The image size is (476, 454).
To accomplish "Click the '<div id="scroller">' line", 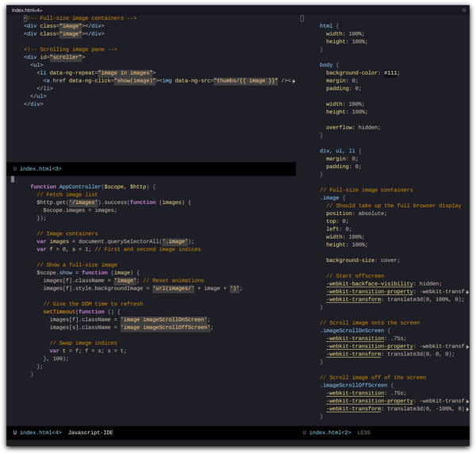I will (55, 57).
